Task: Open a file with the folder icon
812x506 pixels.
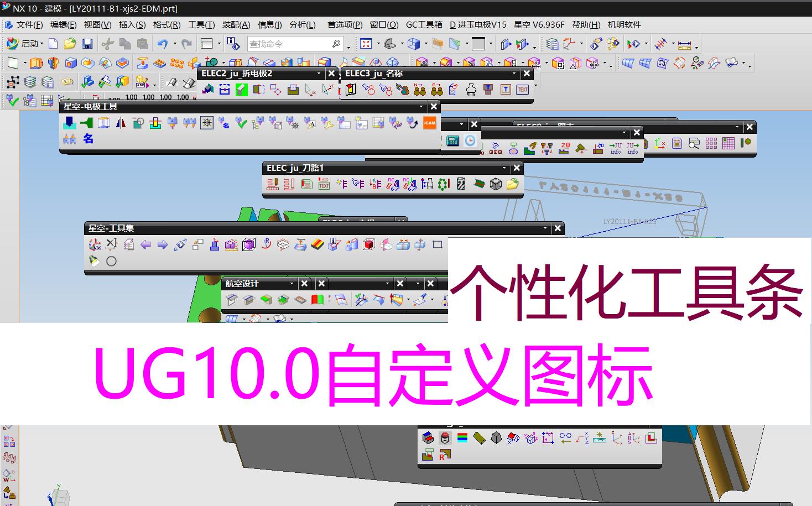Action: pos(70,44)
